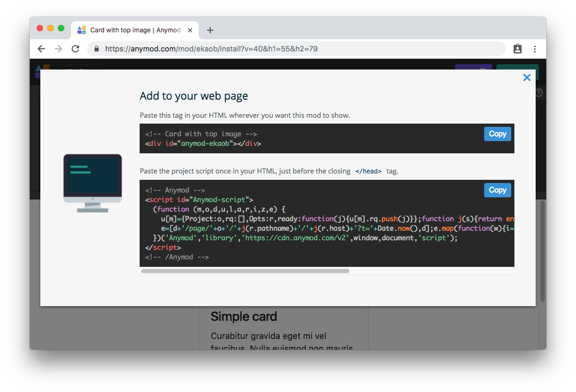Click the "<!-- /Anymod -->" closing comment line
The width and height of the screenshot is (576, 392).
point(177,257)
